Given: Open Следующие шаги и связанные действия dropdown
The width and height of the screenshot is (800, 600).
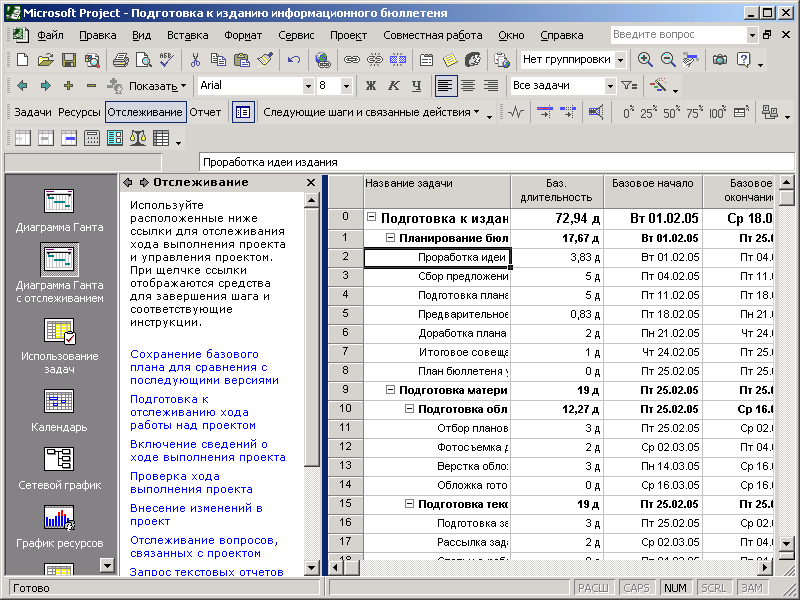Looking at the screenshot, I should click(x=371, y=112).
